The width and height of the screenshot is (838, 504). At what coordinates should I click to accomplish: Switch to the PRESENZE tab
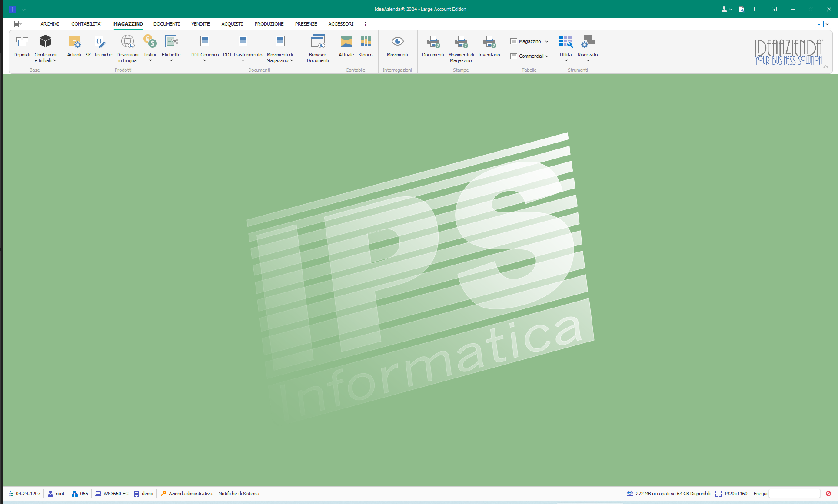tap(306, 24)
